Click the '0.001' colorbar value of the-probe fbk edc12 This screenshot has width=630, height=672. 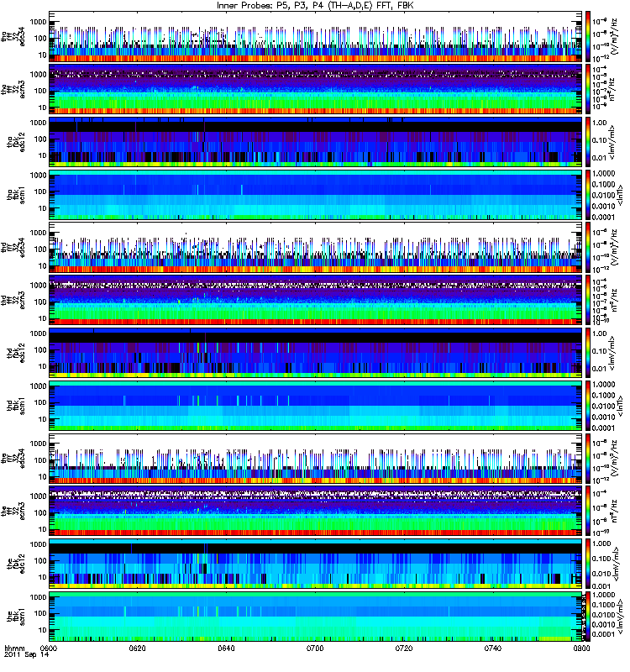(600, 586)
